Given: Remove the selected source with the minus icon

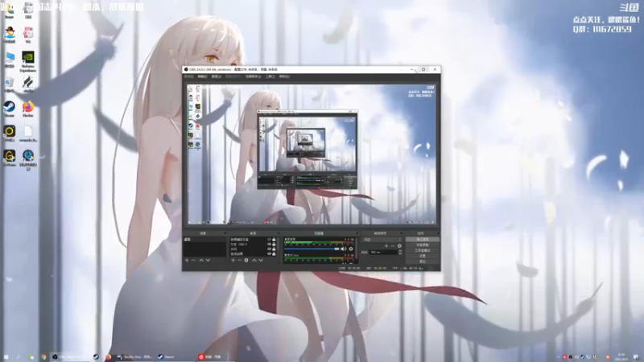Looking at the screenshot, I should 239,260.
